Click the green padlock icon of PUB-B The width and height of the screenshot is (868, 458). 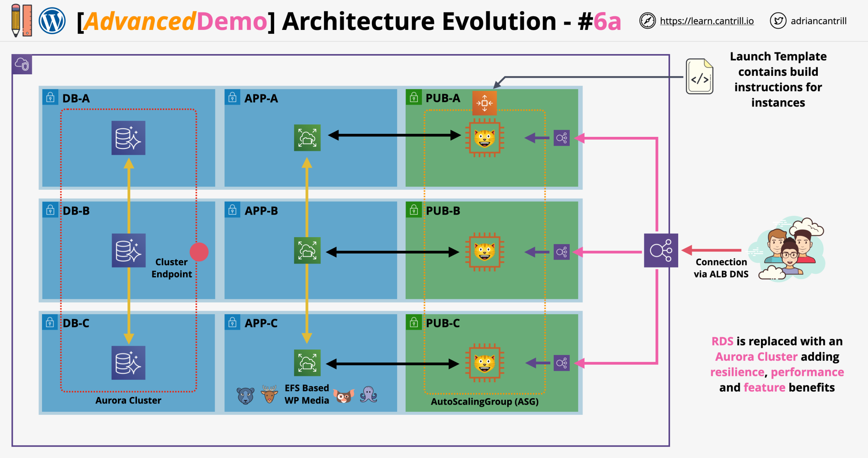[414, 210]
